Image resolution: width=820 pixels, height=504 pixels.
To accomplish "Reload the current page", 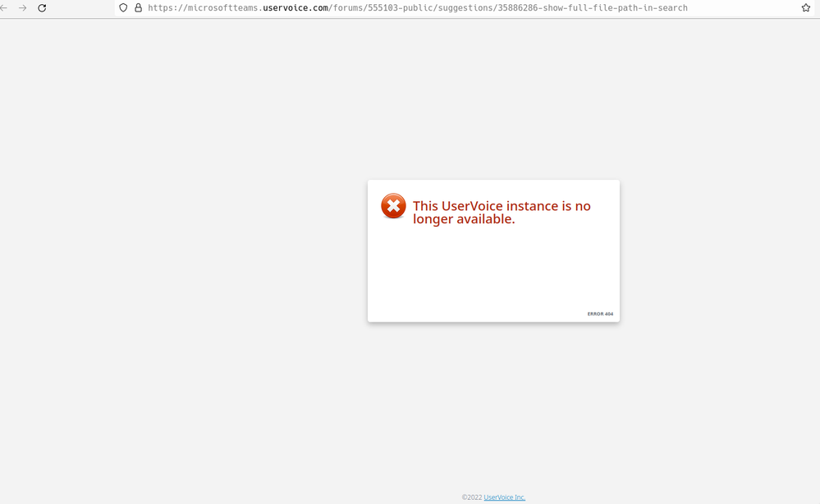I will pyautogui.click(x=42, y=8).
